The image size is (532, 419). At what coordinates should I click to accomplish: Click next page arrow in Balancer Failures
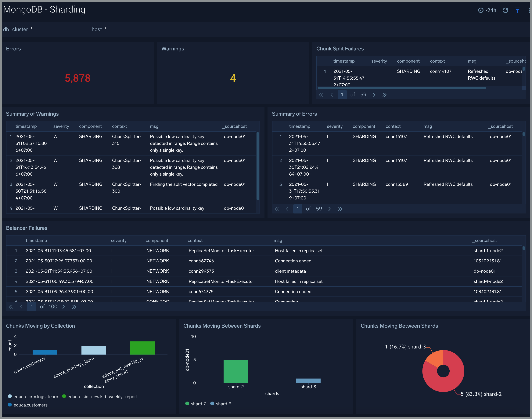tap(63, 308)
